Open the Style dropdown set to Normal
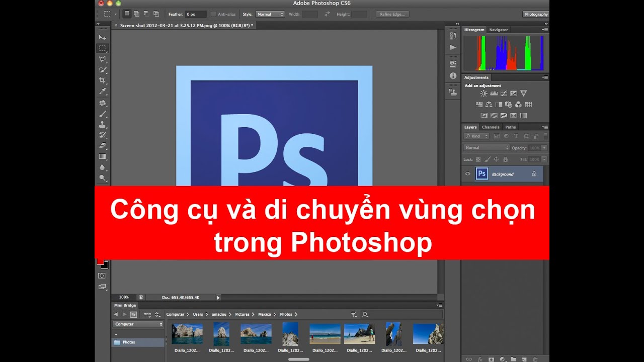The image size is (644, 362). pos(270,14)
